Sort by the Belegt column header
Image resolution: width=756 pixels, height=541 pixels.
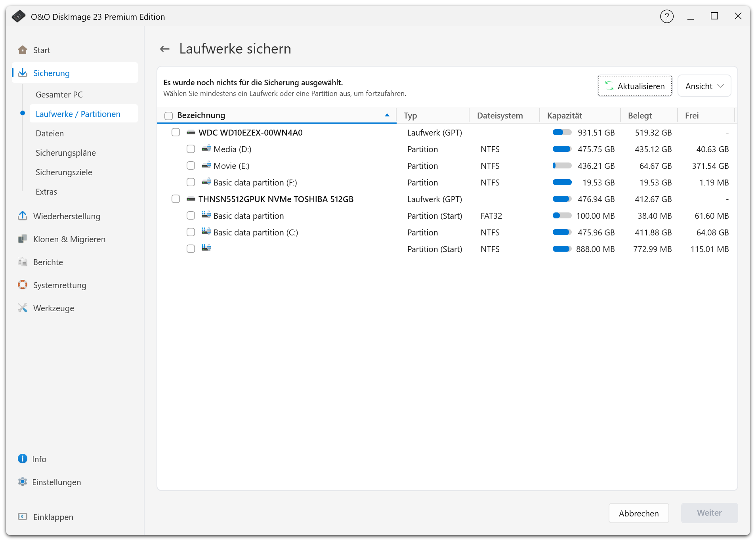649,116
